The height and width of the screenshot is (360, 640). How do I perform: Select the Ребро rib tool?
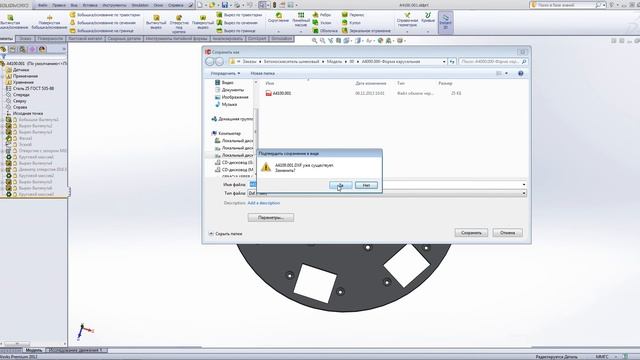tap(322, 15)
